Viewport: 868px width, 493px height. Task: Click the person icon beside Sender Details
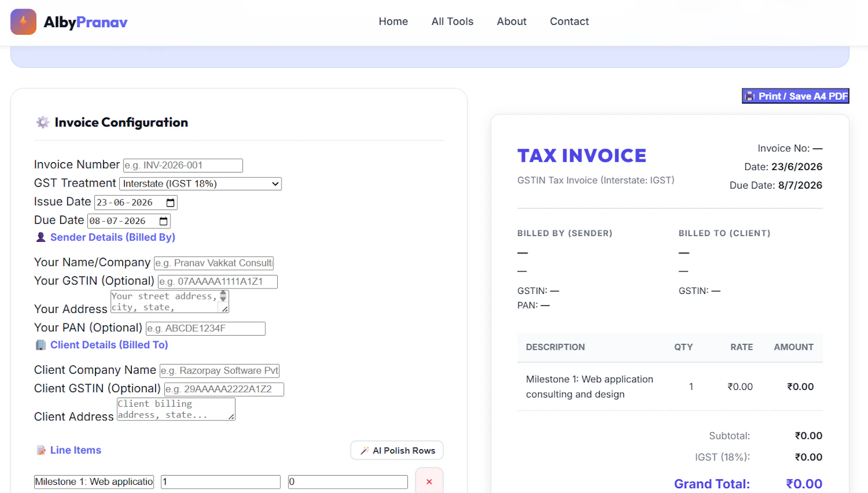[x=41, y=237]
